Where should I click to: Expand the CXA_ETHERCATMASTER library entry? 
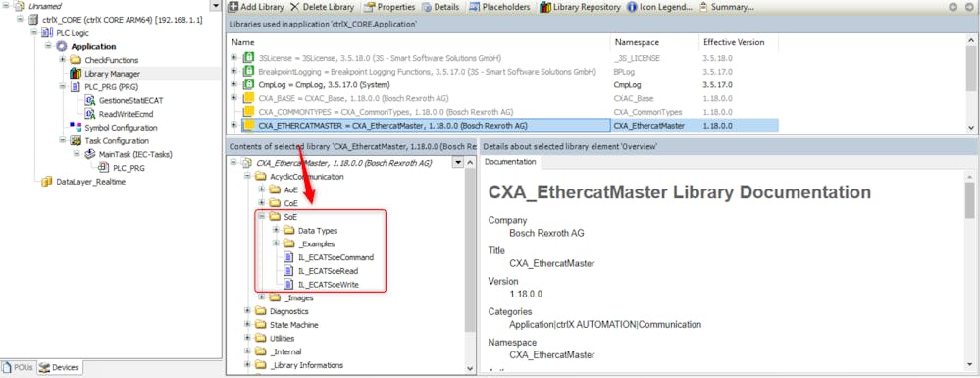pos(234,125)
